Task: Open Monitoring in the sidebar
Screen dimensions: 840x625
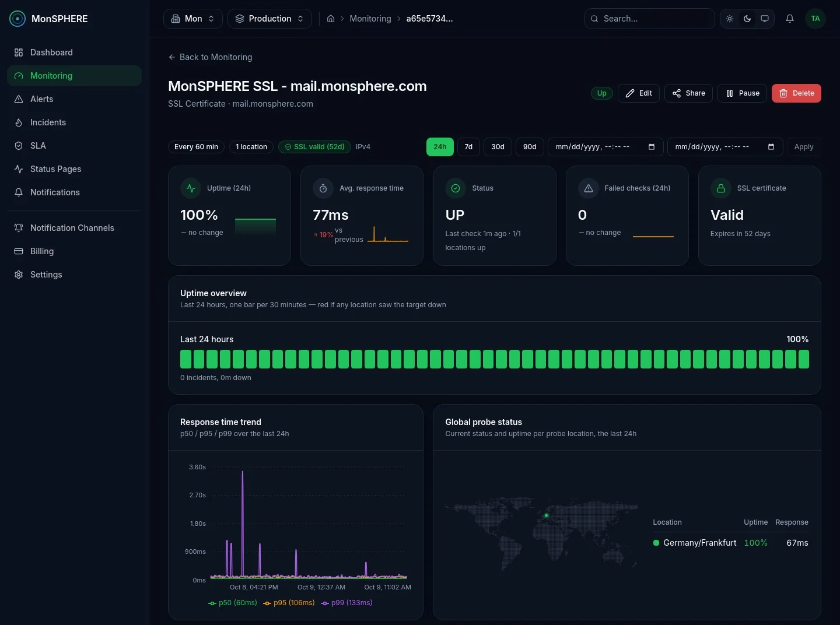Action: pyautogui.click(x=74, y=76)
